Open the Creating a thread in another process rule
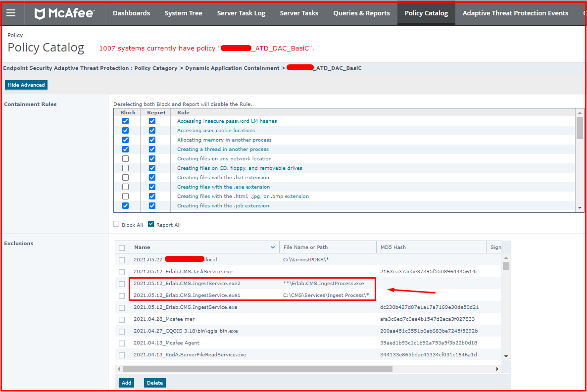 tap(223, 149)
